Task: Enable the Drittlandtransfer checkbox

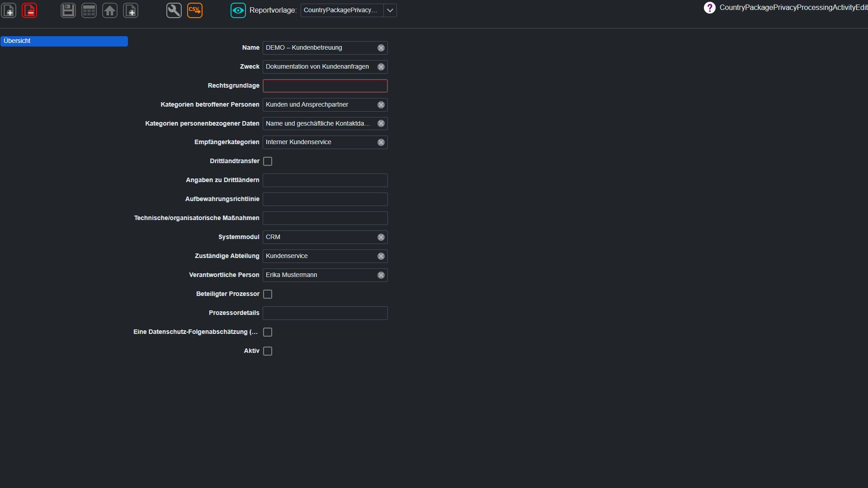Action: pyautogui.click(x=268, y=161)
